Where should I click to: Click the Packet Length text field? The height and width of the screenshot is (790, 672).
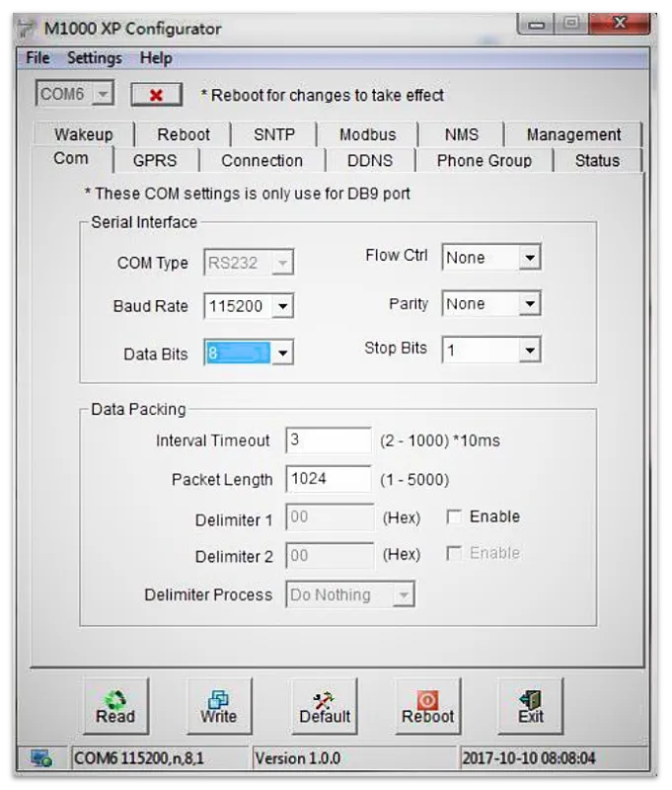(328, 480)
